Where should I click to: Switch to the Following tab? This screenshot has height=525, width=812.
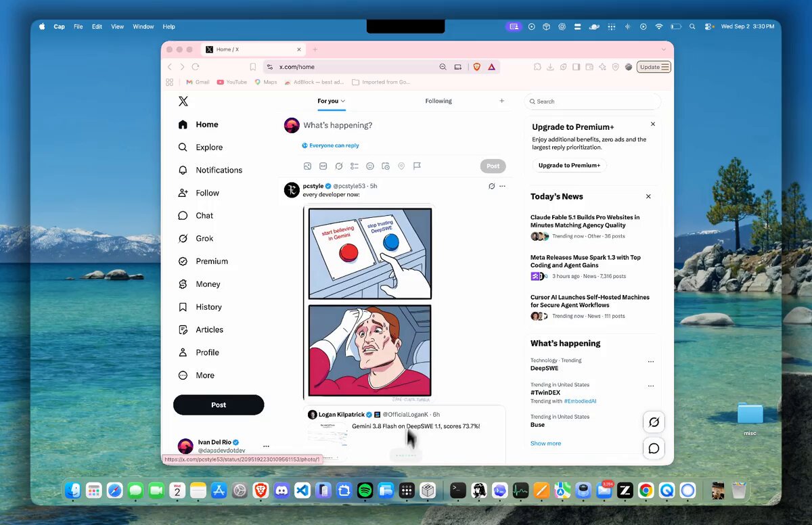[438, 101]
